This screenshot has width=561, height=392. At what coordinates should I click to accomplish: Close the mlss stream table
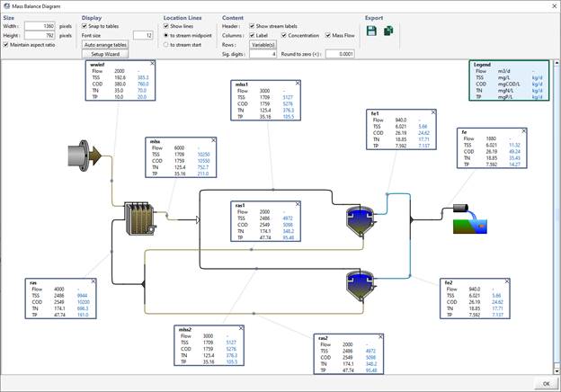tap(214, 140)
